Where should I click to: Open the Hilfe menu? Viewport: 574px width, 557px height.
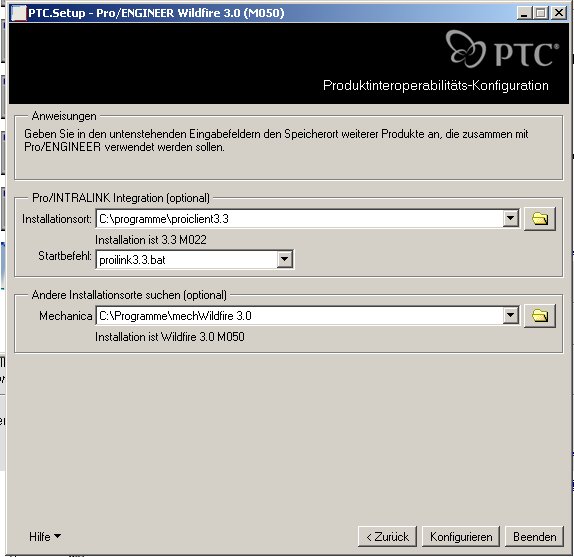click(x=45, y=537)
